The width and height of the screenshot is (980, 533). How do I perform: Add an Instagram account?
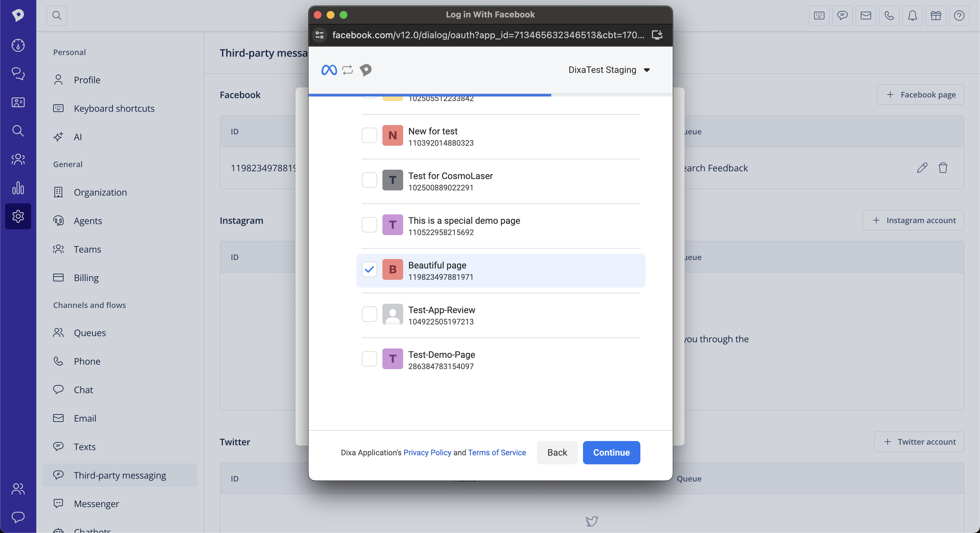point(914,221)
